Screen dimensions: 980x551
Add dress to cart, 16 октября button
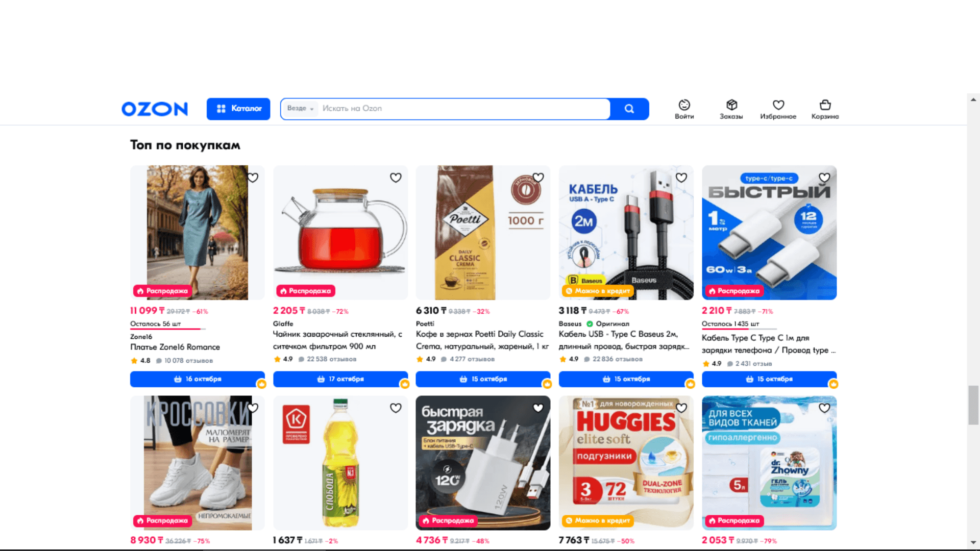198,379
